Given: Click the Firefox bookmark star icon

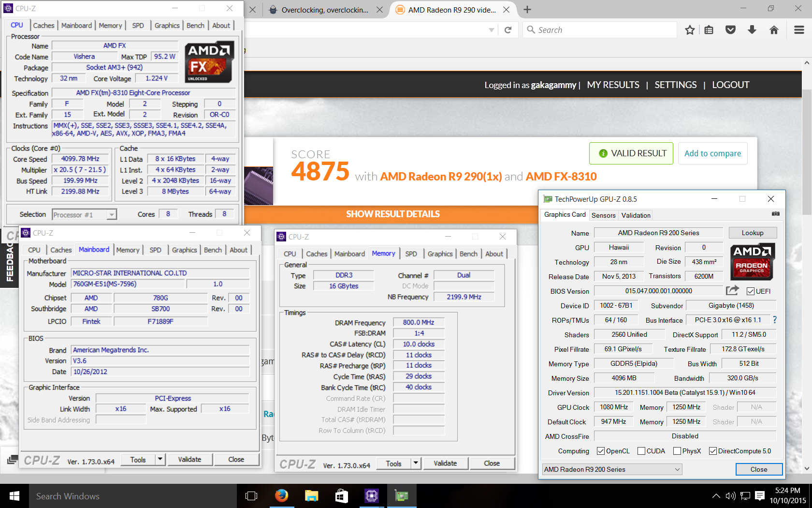Looking at the screenshot, I should click(x=690, y=30).
